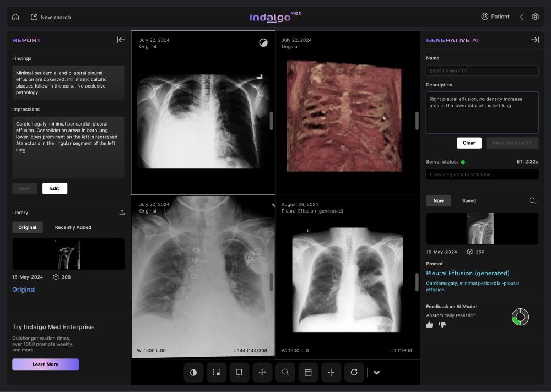Click scrollbar of top-left X-ray viewport
Image resolution: width=551 pixels, height=392 pixels.
point(271,121)
